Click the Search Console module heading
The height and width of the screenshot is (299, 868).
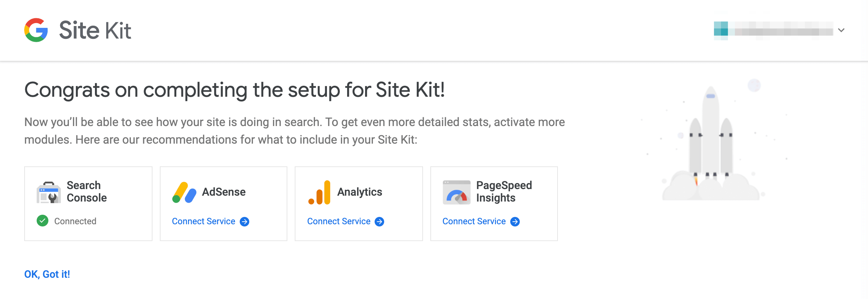[x=87, y=192]
